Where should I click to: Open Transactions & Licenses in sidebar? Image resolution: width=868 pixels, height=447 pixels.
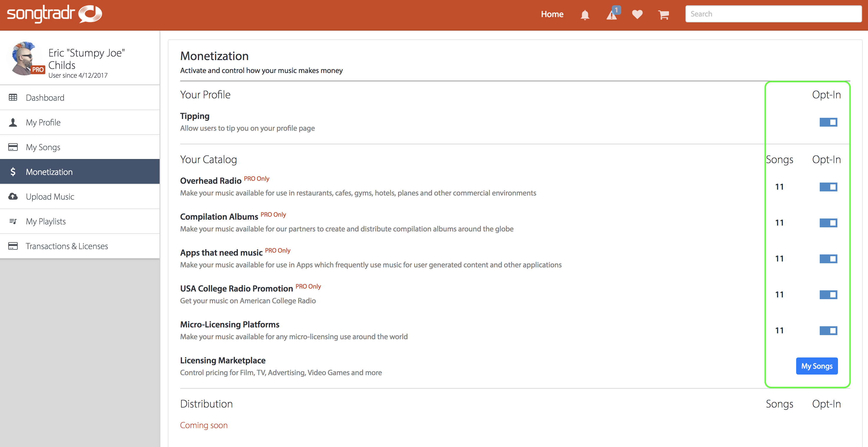(x=80, y=246)
